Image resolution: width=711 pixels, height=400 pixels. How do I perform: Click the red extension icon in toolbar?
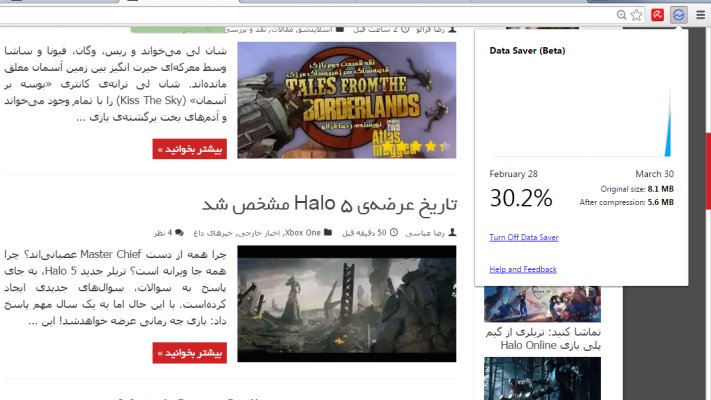tap(658, 15)
